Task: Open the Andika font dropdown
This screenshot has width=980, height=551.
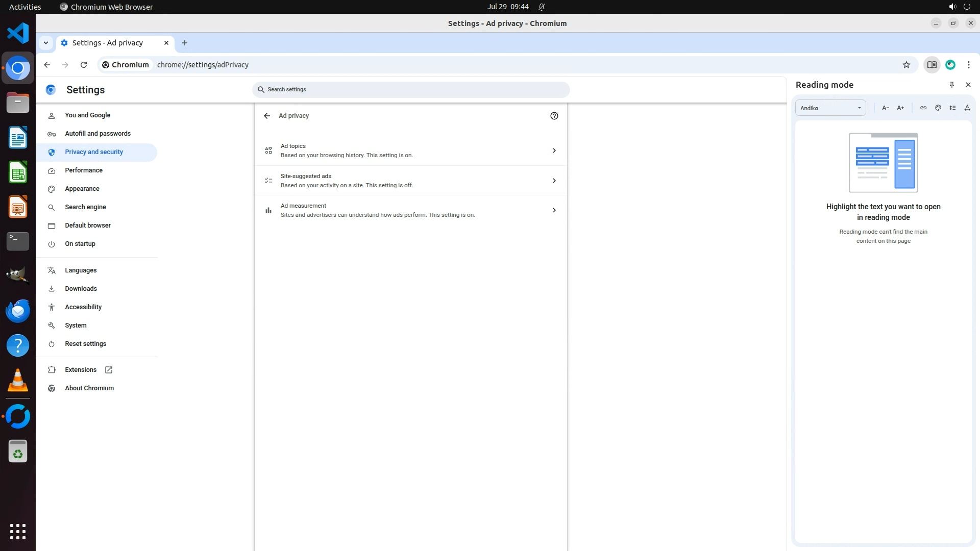Action: [x=830, y=108]
